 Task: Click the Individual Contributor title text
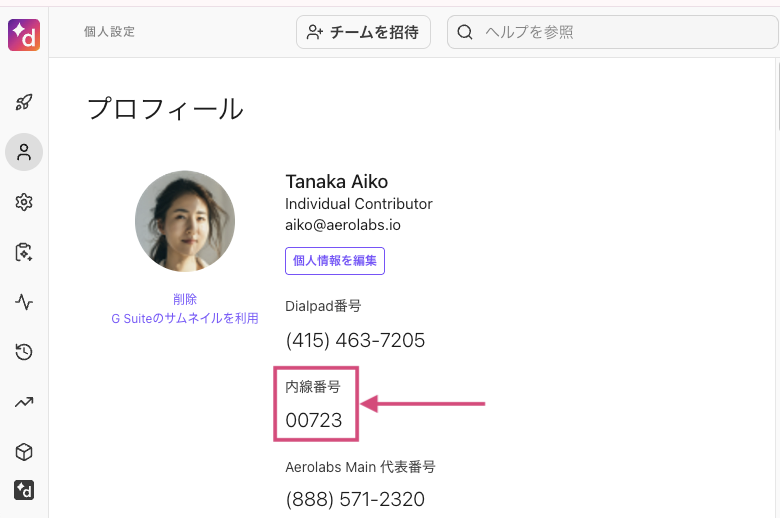(359, 204)
